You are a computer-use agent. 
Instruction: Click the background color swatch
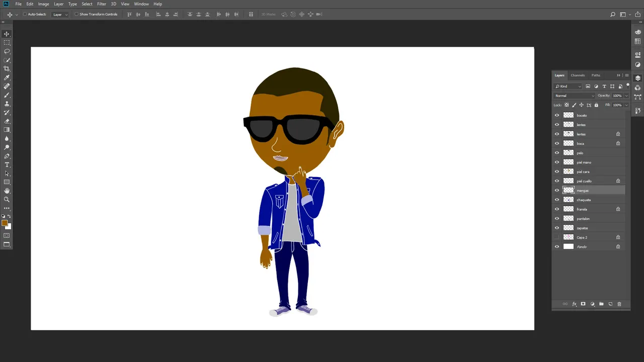9,227
